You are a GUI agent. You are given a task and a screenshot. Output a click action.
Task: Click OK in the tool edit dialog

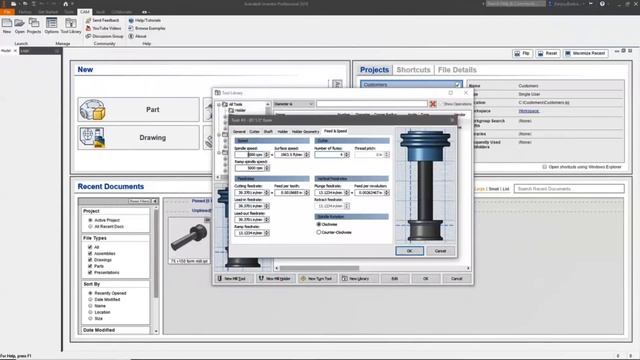click(x=409, y=251)
